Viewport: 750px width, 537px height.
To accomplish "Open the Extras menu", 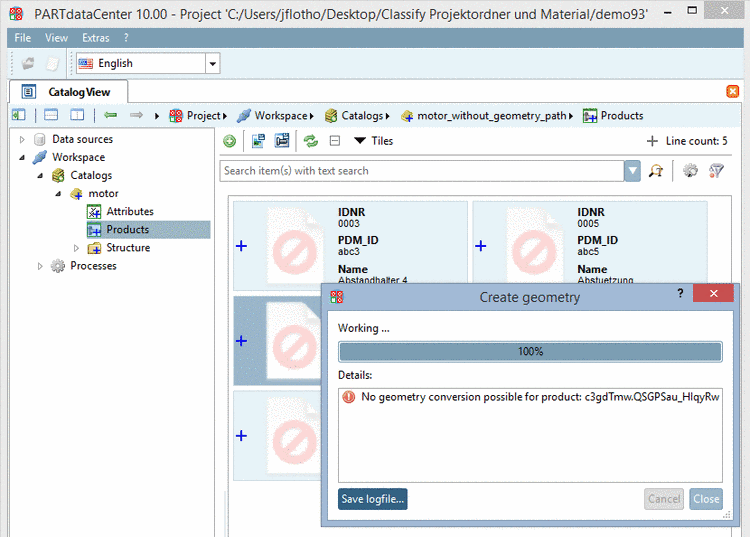I will (x=96, y=38).
